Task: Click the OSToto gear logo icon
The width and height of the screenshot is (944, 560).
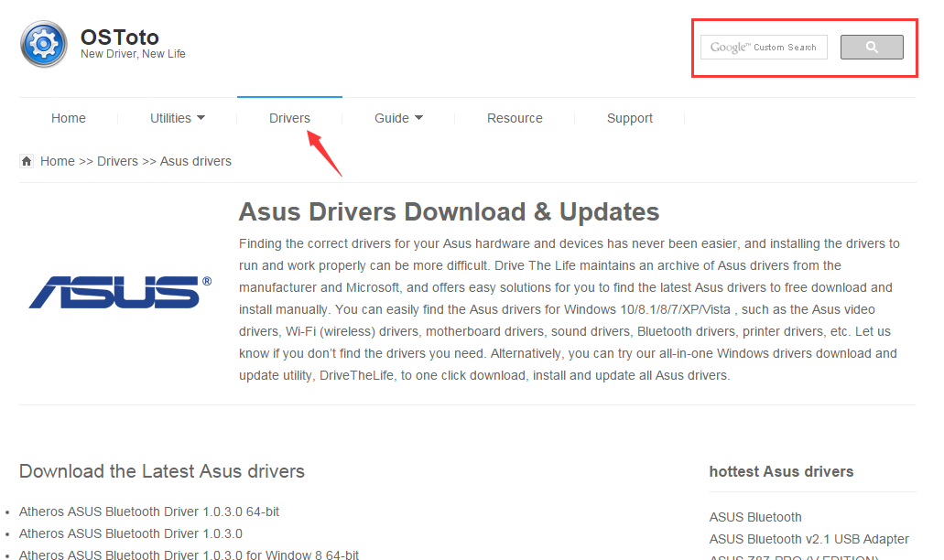Action: (x=44, y=44)
